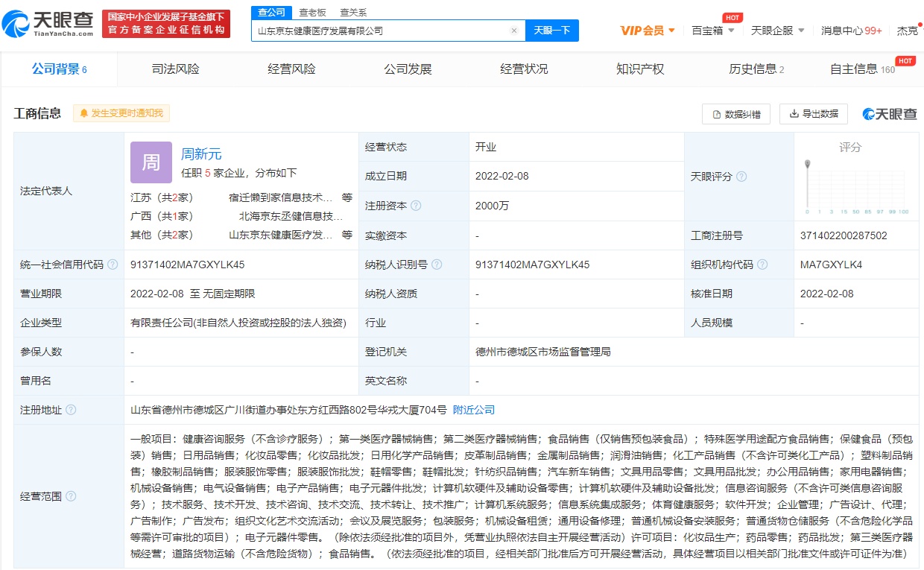This screenshot has height=570, width=924.
Task: Click the 统一社会信用代码 value 91371402MA7GXYLK45
Action: pyautogui.click(x=188, y=265)
